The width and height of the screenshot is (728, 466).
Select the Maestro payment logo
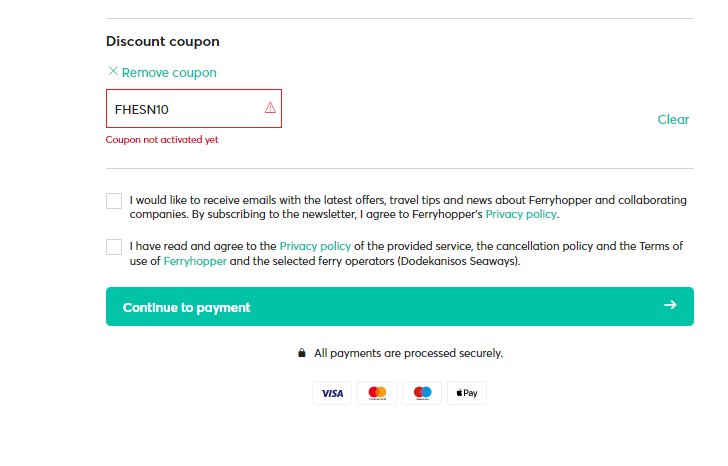422,393
